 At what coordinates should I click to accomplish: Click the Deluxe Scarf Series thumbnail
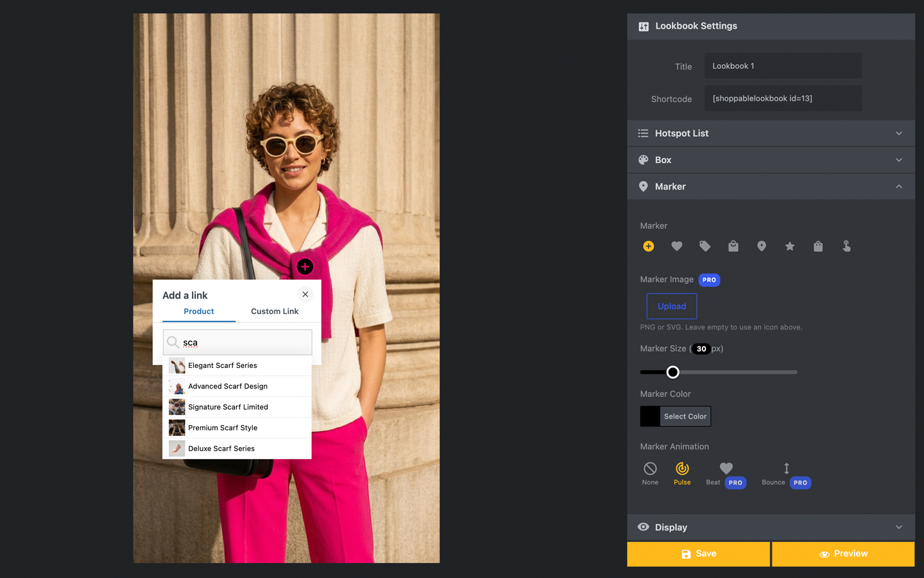176,448
